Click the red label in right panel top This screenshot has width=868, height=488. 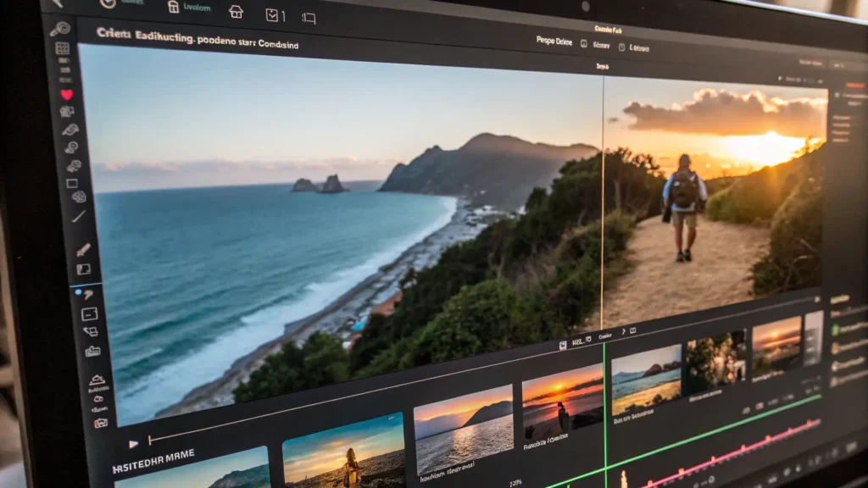pyautogui.click(x=855, y=86)
